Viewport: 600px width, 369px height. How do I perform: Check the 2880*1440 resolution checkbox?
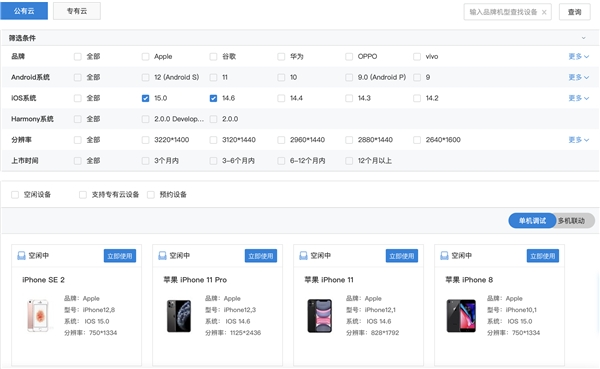tap(349, 140)
